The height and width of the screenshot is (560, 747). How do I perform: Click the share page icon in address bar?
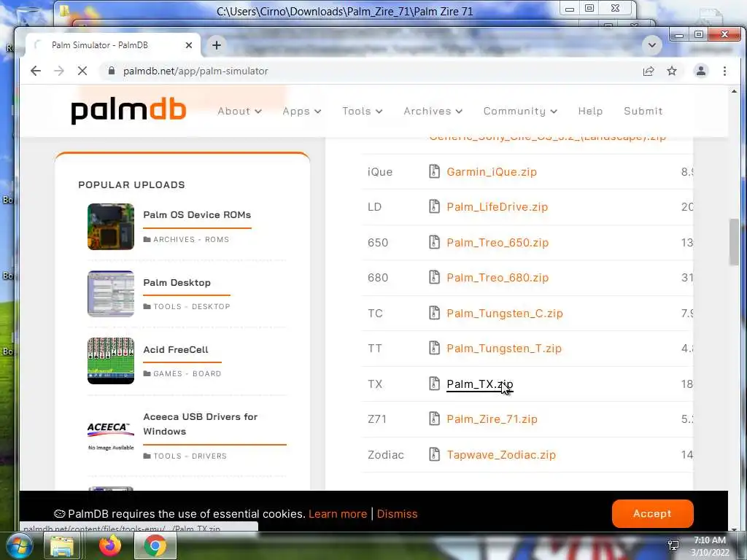coord(649,71)
